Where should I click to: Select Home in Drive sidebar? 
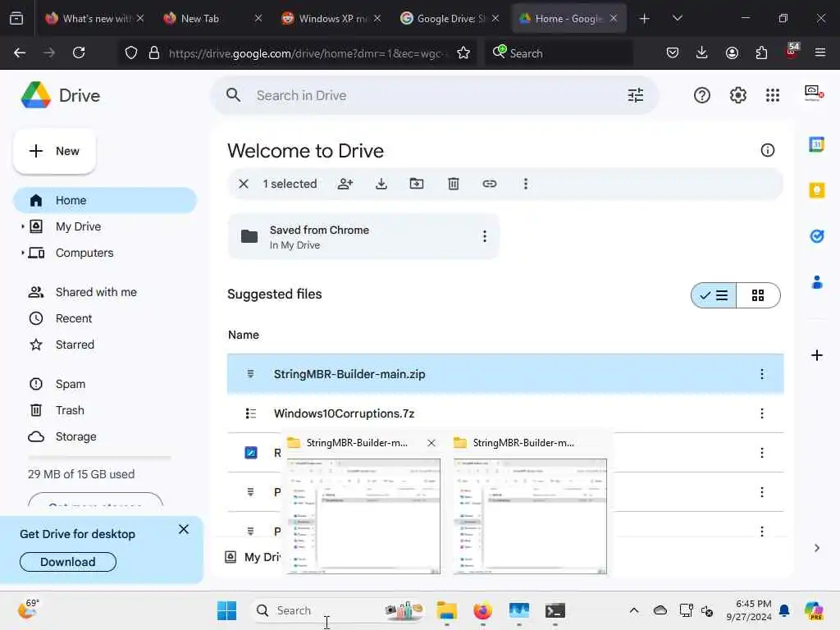point(105,200)
